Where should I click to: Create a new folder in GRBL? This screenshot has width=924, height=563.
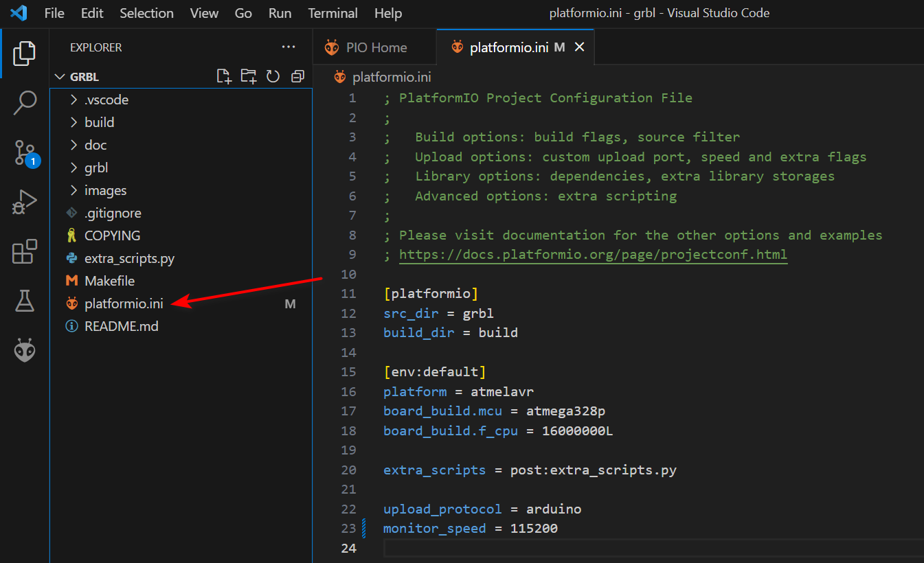(x=249, y=76)
